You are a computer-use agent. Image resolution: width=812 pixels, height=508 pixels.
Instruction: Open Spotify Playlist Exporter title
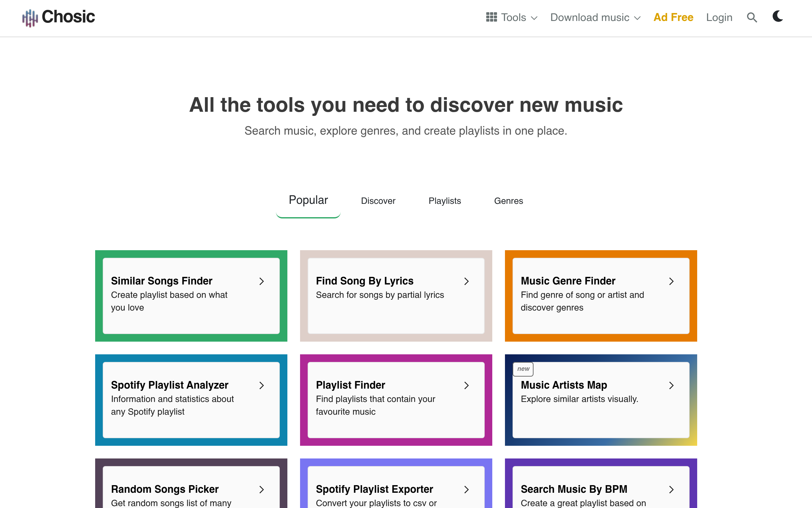click(x=375, y=489)
